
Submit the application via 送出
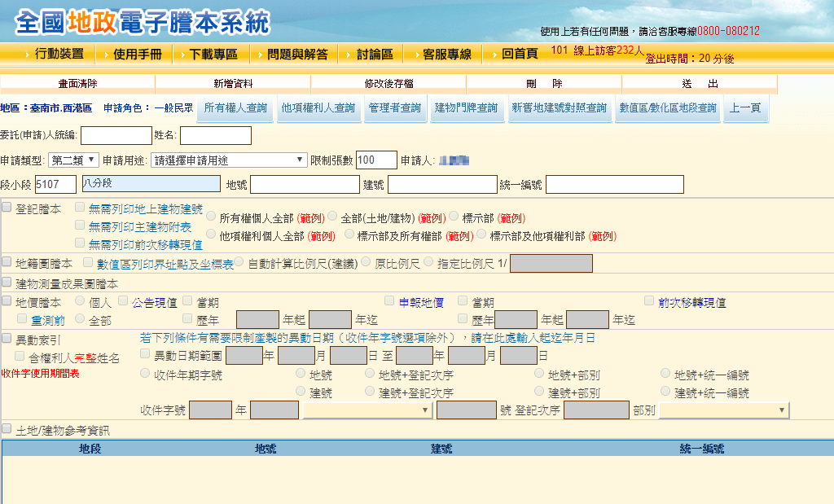coord(696,83)
